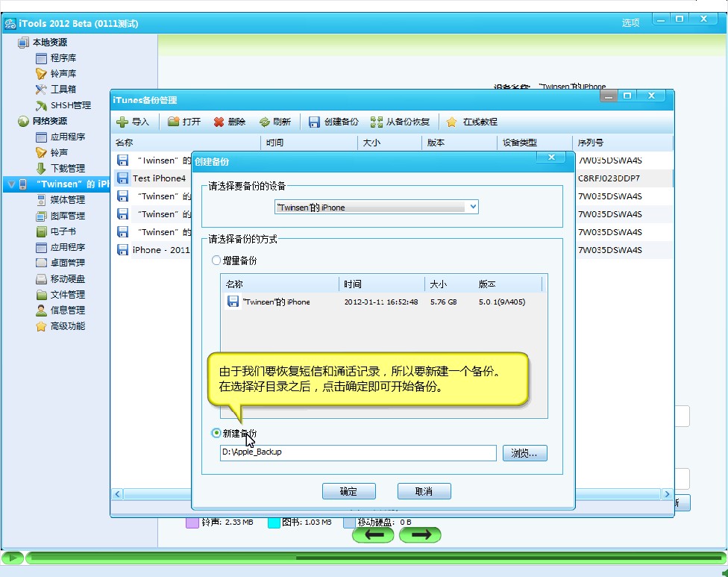Open 文件管理 file management
This screenshot has width=728, height=577.
[60, 295]
